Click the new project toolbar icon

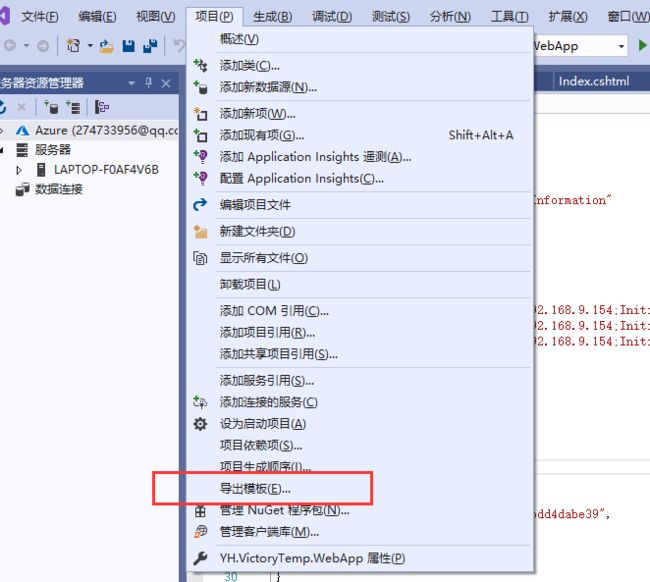click(x=73, y=45)
